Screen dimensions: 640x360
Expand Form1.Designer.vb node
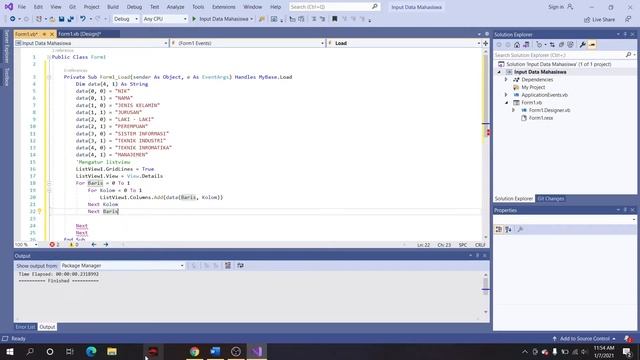click(513, 110)
